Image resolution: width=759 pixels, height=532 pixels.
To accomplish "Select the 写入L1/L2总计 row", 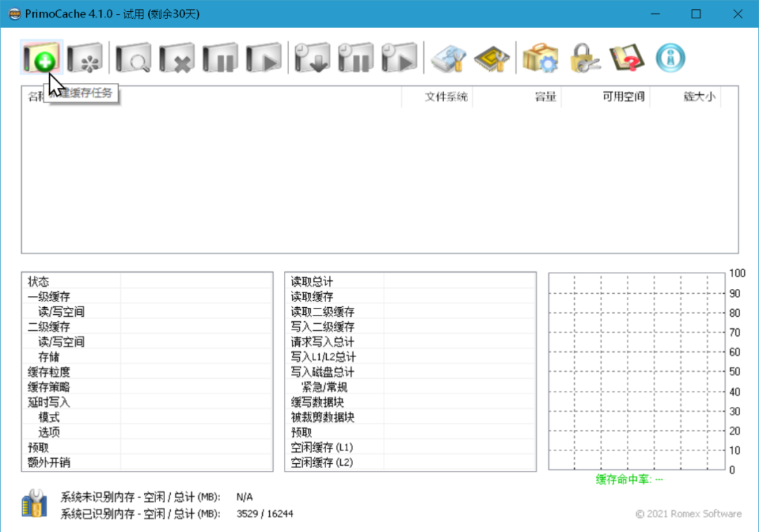I will coord(410,357).
